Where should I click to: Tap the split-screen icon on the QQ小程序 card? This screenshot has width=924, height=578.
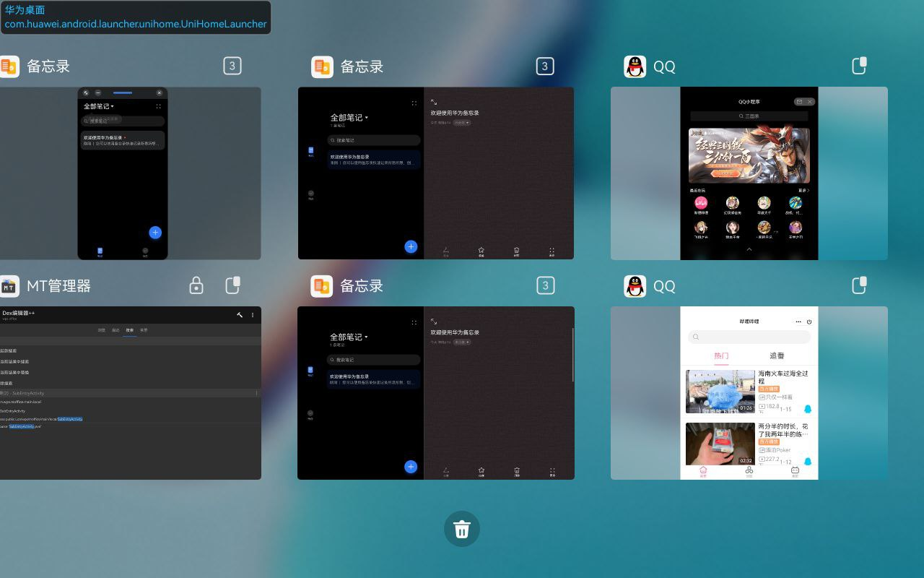[x=859, y=66]
